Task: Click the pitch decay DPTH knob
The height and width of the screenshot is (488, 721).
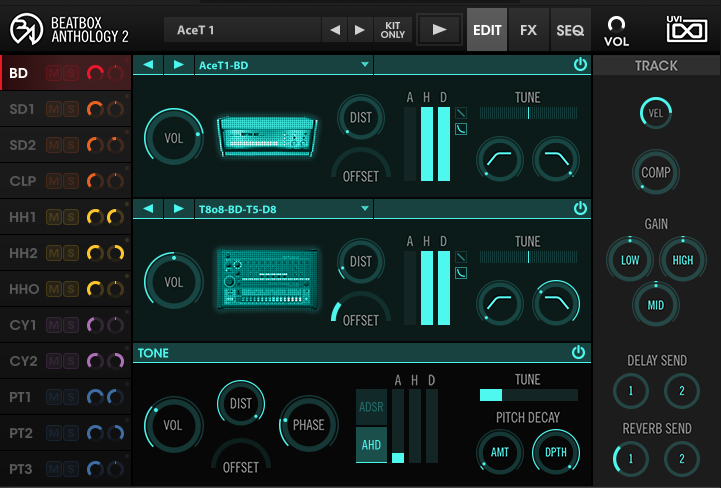Action: [556, 452]
